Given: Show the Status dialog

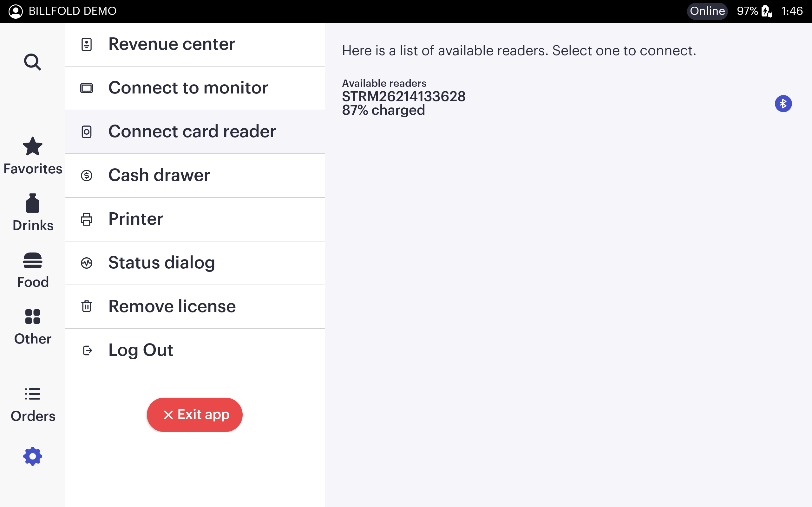Looking at the screenshot, I should tap(195, 263).
